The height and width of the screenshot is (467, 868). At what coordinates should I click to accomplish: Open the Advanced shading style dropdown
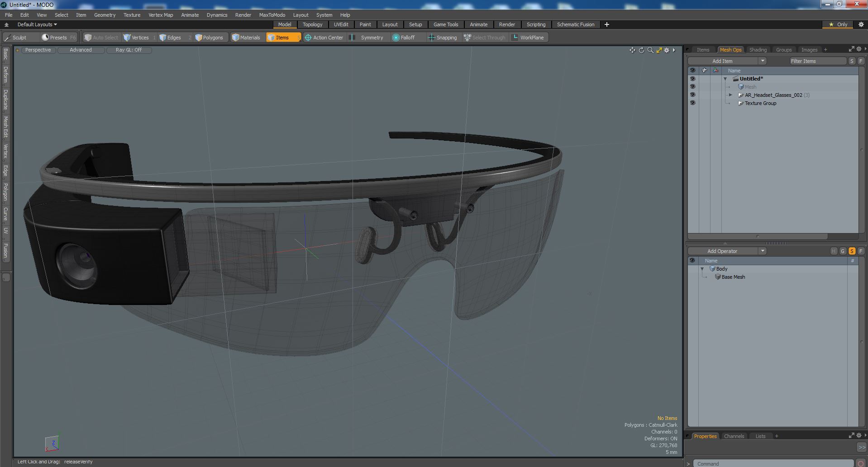81,50
